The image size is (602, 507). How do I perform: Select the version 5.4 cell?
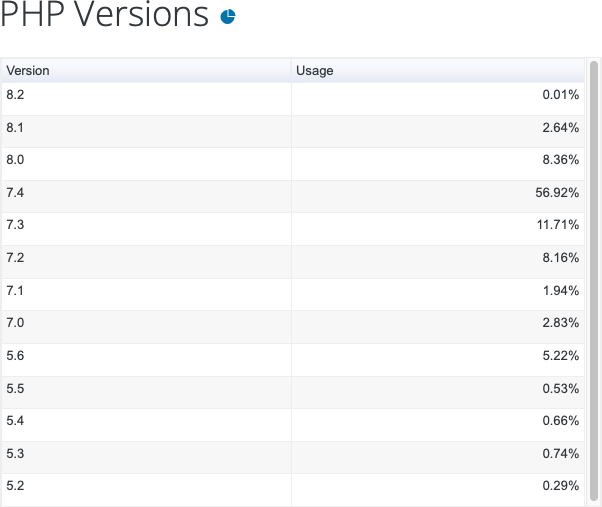(x=146, y=425)
